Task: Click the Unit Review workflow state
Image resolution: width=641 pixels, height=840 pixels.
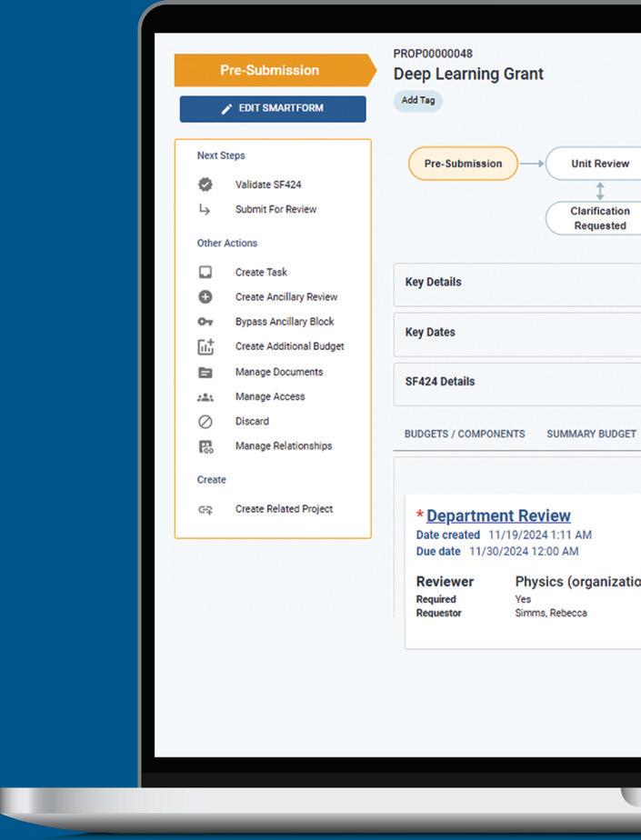Action: 594,164
